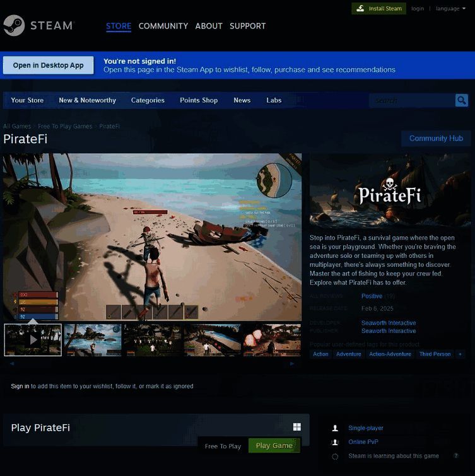
Task: Click the Install Steam button
Action: pyautogui.click(x=379, y=9)
